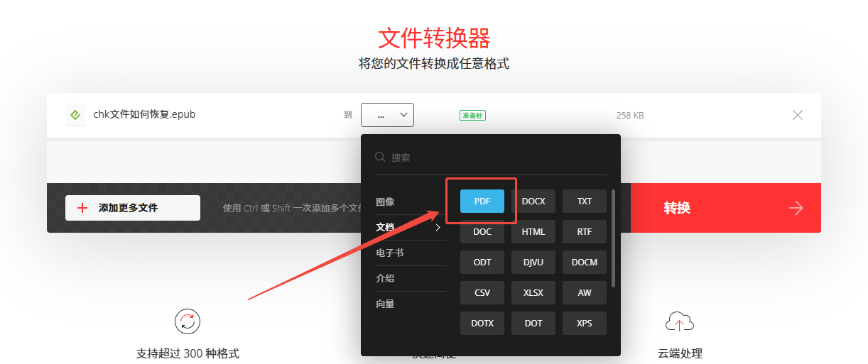Viewport: 868px width, 364px height.
Task: Click the cloud upload icon
Action: 679,321
